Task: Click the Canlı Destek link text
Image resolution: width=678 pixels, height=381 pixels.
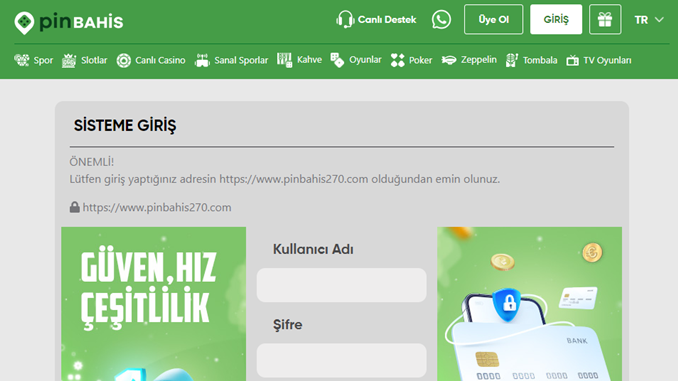Action: click(x=387, y=20)
